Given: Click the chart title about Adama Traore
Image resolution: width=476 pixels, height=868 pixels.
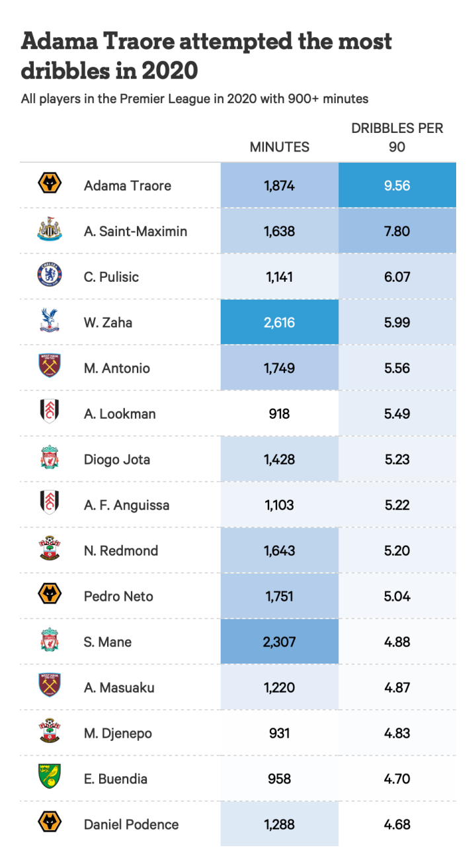Looking at the screenshot, I should [206, 56].
